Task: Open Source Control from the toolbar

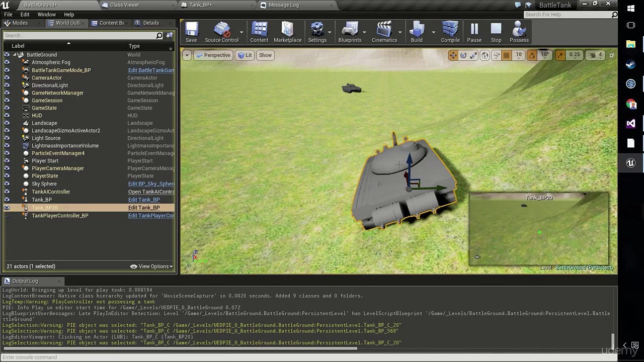Action: tap(221, 33)
